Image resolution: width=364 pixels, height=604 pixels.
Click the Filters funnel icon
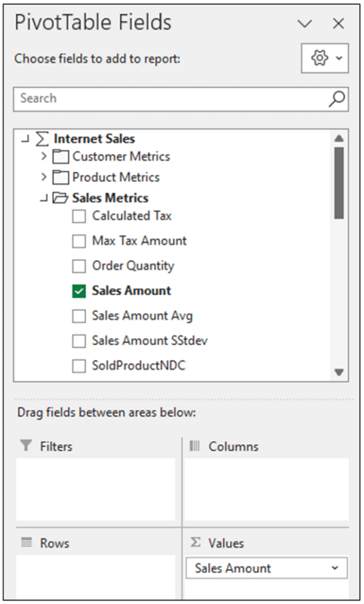[x=26, y=447]
